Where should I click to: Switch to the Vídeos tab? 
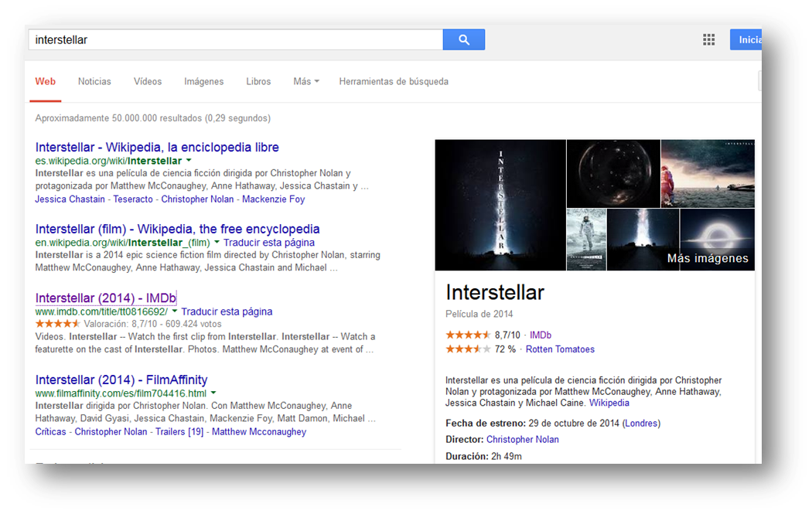point(148,81)
